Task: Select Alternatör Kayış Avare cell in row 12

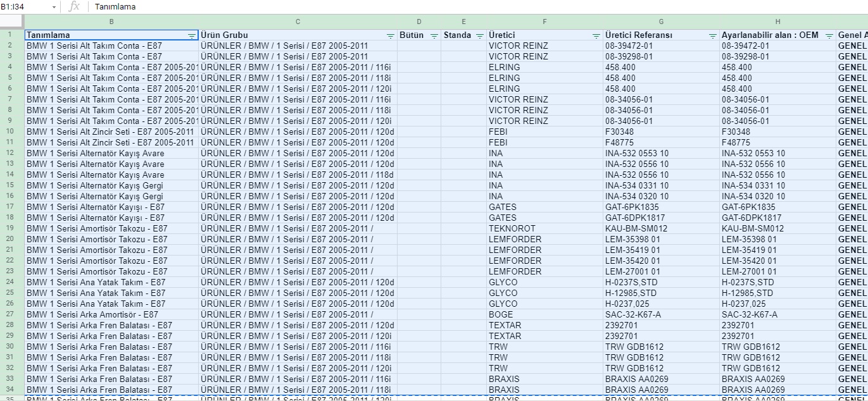Action: pyautogui.click(x=111, y=153)
